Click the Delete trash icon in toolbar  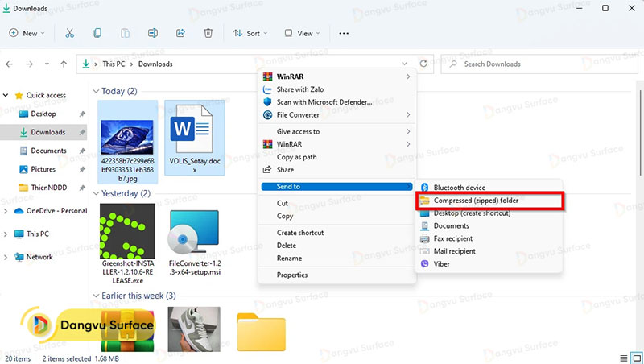[208, 34]
